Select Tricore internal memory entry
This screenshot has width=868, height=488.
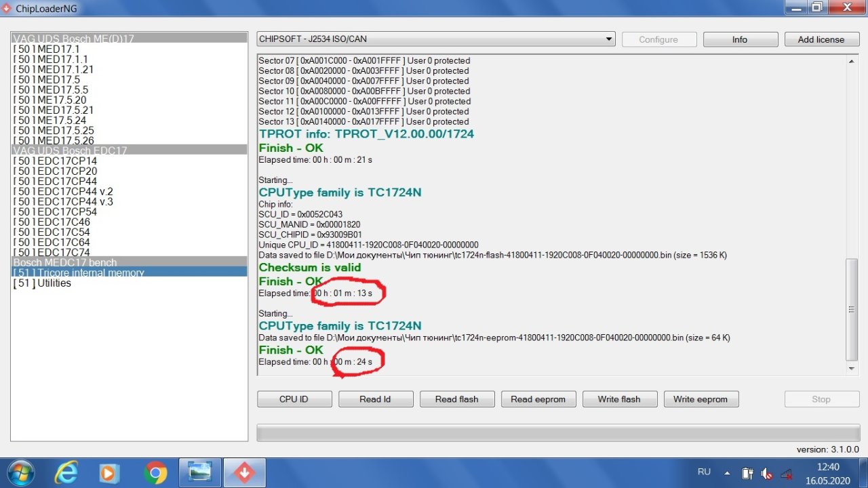click(79, 272)
